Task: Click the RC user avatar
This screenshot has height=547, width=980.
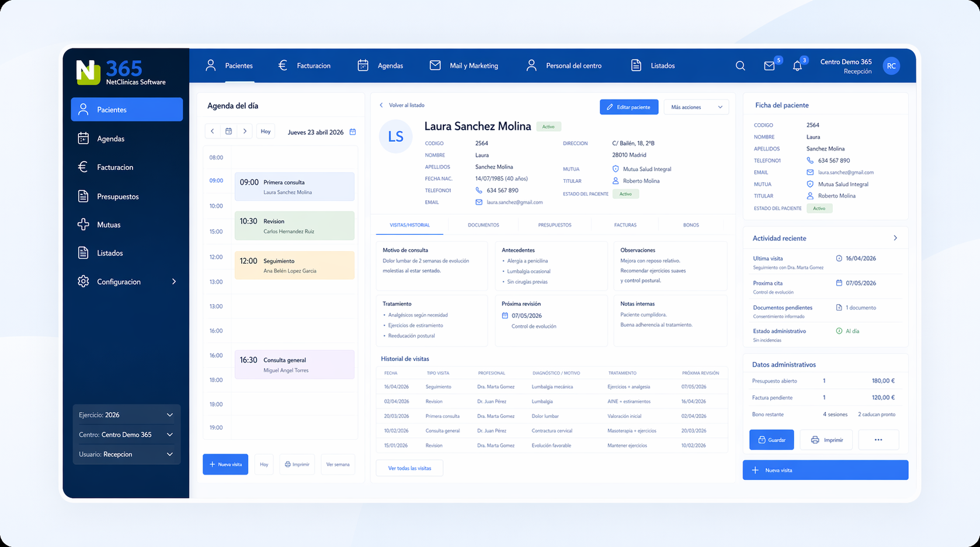Action: click(x=891, y=66)
